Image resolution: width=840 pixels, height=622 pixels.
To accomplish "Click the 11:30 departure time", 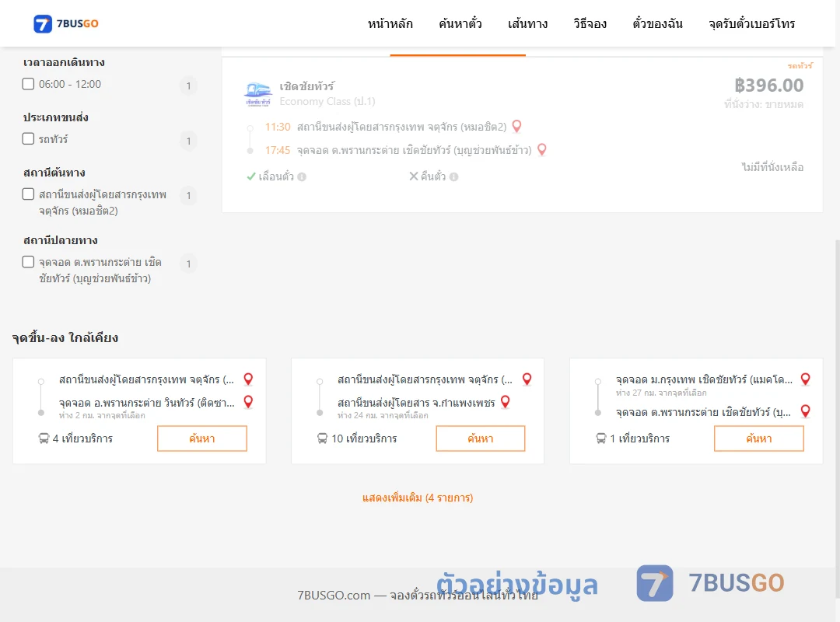I will pyautogui.click(x=278, y=127).
